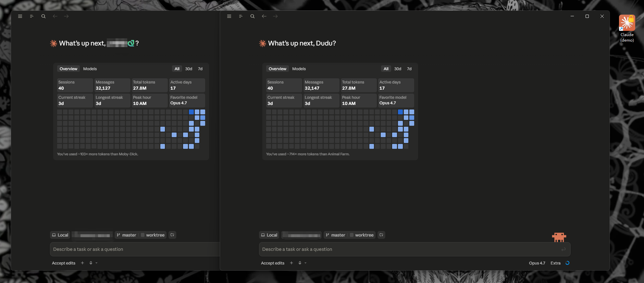Select the 7d range in the right window
The height and width of the screenshot is (283, 644).
(x=409, y=69)
